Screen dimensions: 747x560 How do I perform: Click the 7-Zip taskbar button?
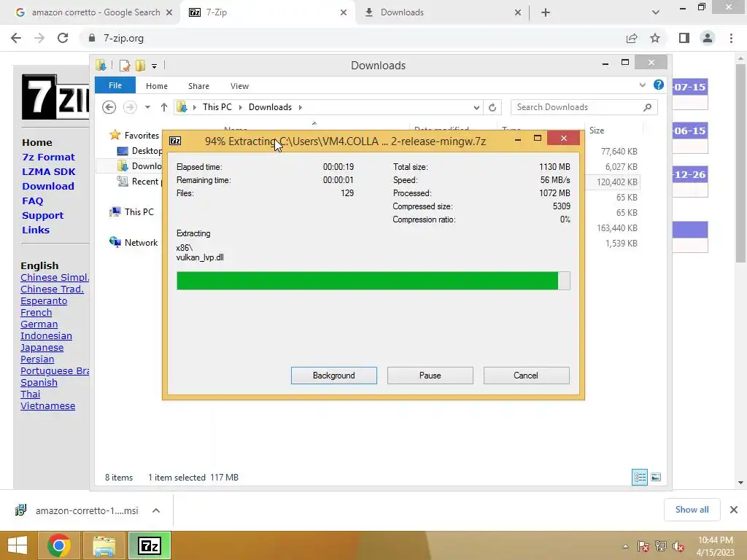149,545
